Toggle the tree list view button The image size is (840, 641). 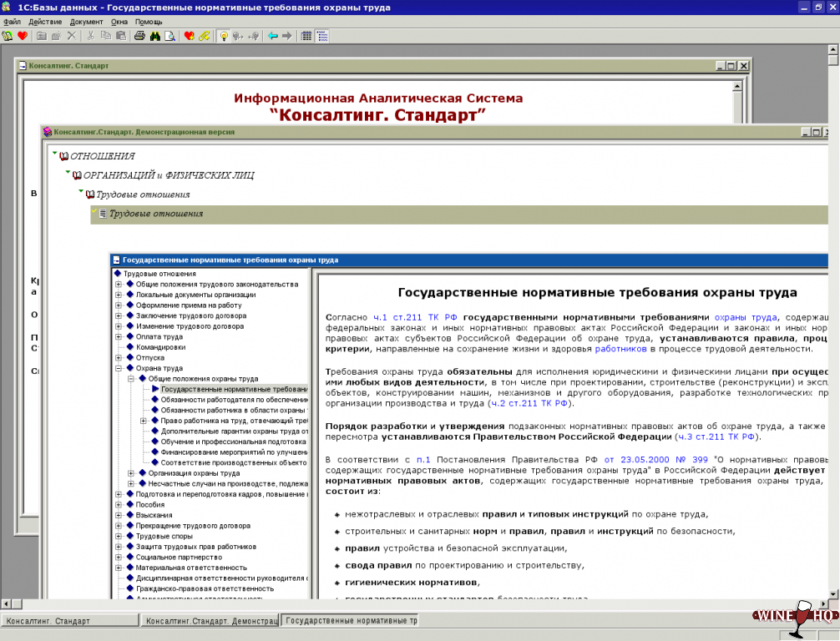pyautogui.click(x=322, y=36)
